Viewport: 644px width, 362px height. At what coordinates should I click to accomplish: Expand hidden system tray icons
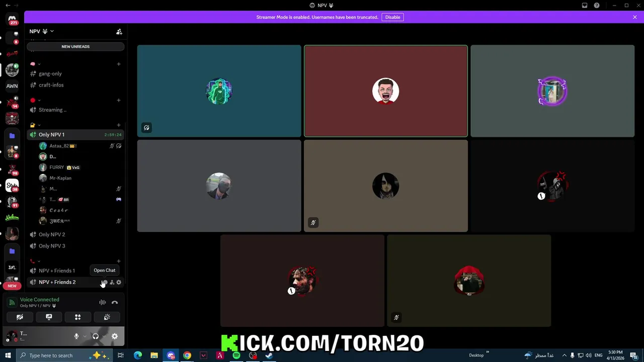[564, 355]
